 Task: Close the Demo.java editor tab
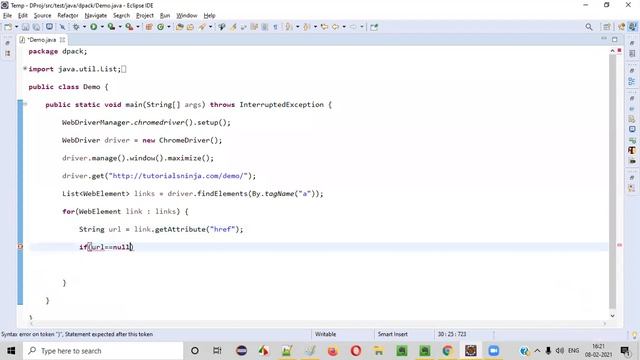tap(62, 40)
